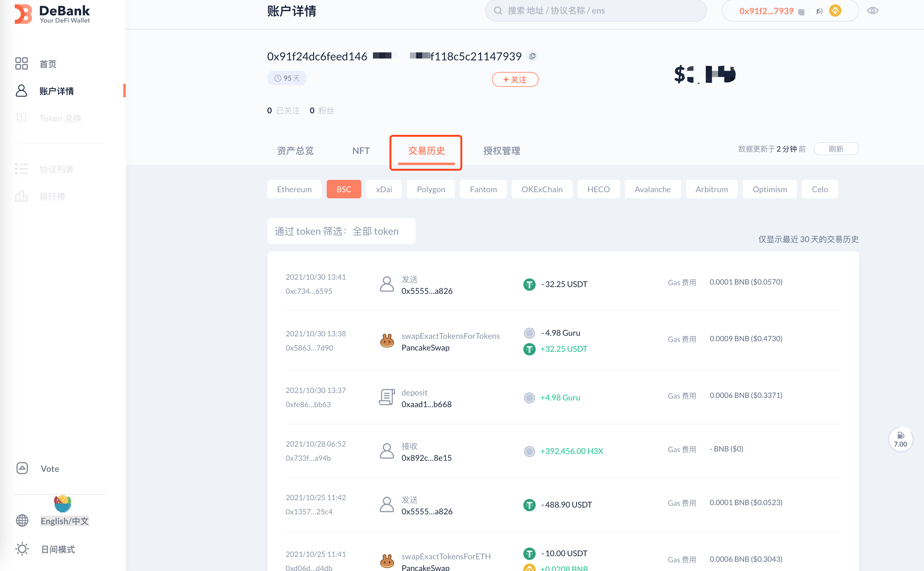Click the address search input field
Screen dimensions: 924x571
pos(595,11)
